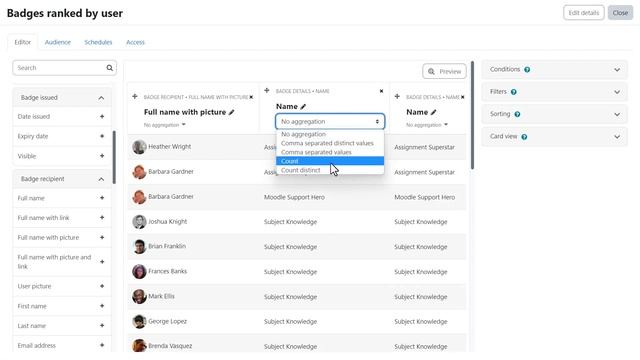Switch to the Audience tab
This screenshot has height=360, width=640.
pyautogui.click(x=58, y=42)
